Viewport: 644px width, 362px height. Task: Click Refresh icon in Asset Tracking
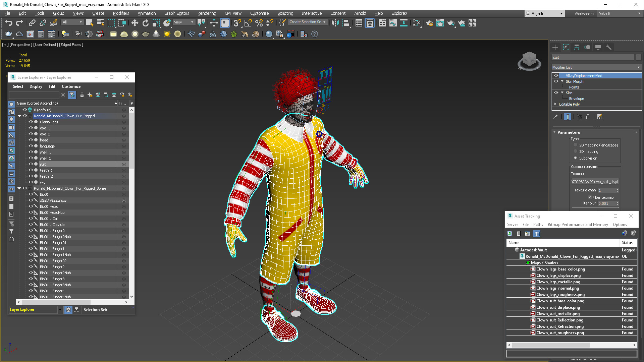[509, 234]
